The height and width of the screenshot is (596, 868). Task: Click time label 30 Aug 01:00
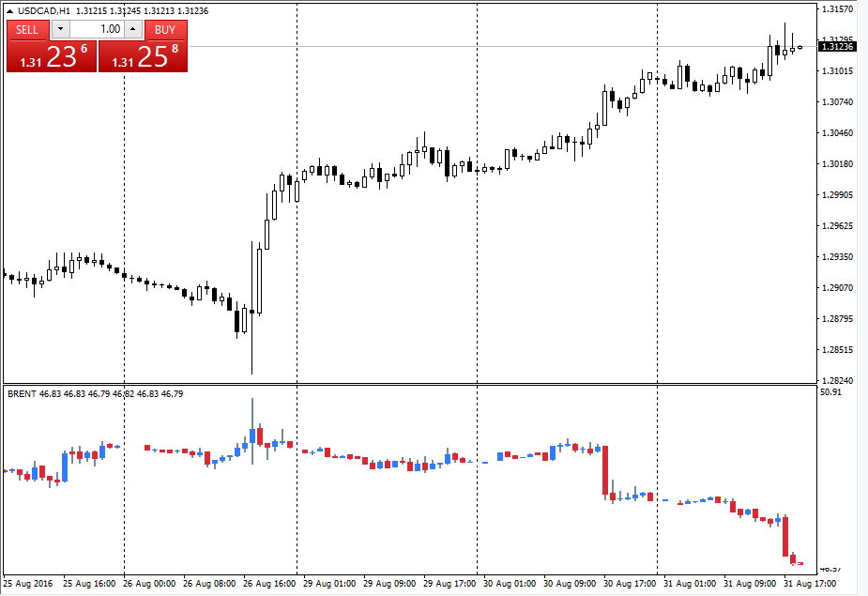510,584
